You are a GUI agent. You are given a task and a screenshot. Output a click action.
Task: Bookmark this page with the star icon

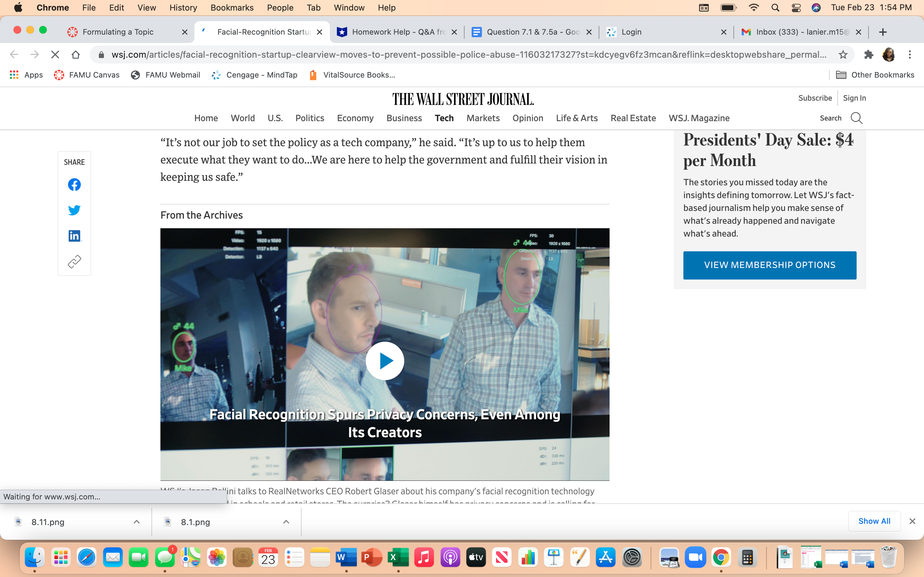(843, 54)
